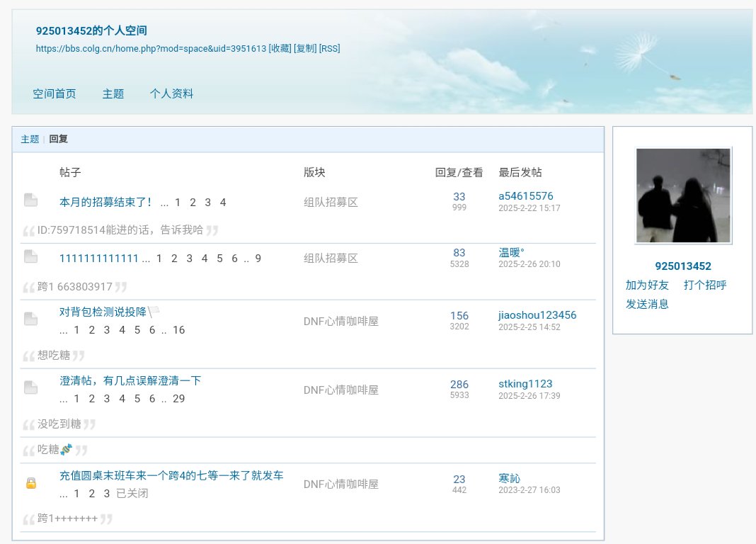This screenshot has height=544, width=756.
Task: Click reply count 286
Action: [459, 385]
